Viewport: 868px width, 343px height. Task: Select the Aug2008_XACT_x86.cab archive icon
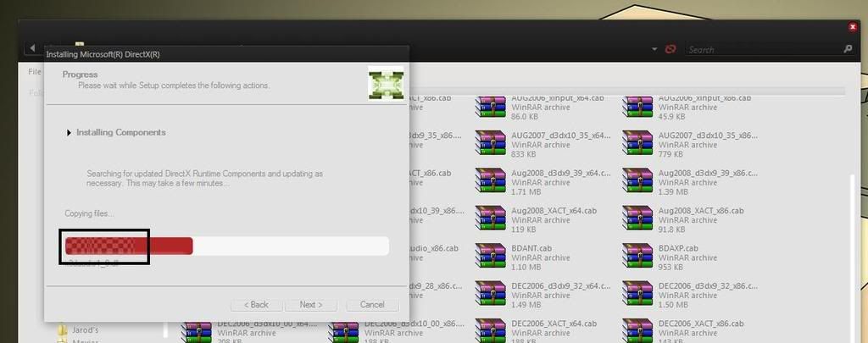coord(637,218)
